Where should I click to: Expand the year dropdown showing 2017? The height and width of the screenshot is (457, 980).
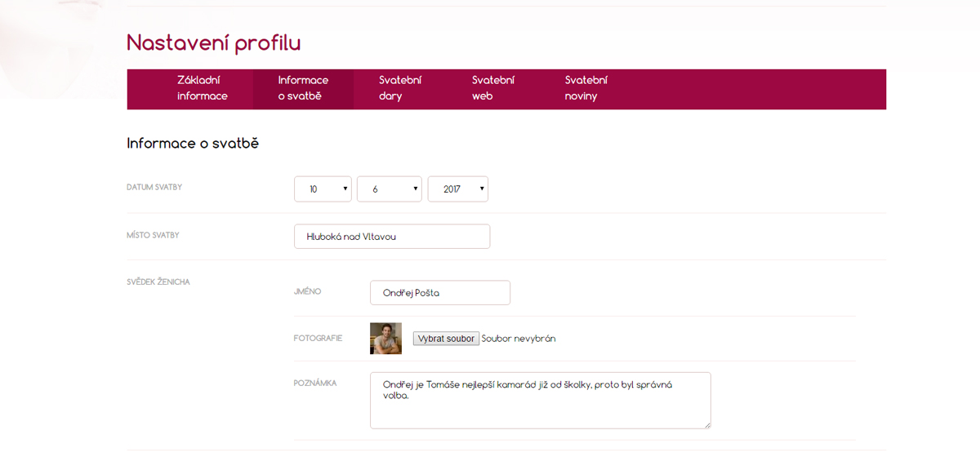[x=458, y=189]
